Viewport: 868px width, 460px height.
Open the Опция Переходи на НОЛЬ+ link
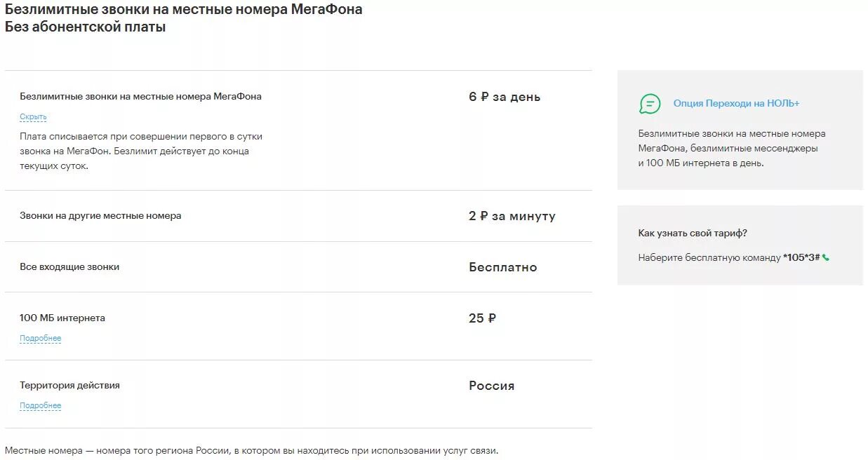click(736, 104)
